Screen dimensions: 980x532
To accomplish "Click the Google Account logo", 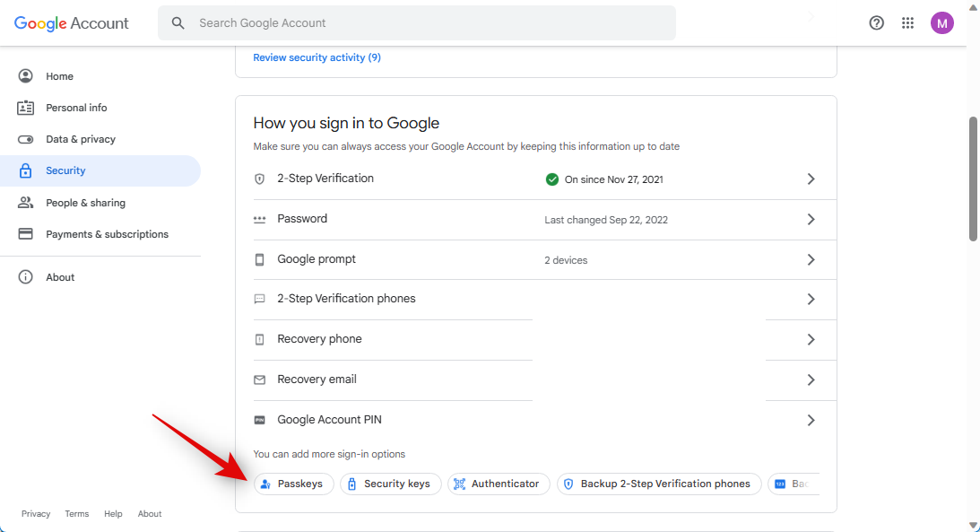I will [x=71, y=23].
